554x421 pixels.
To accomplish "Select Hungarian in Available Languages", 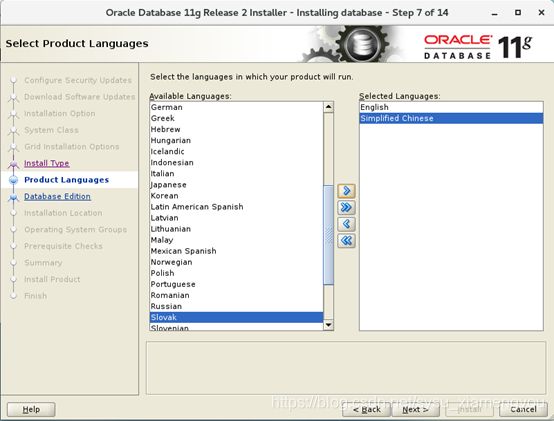I will 236,140.
